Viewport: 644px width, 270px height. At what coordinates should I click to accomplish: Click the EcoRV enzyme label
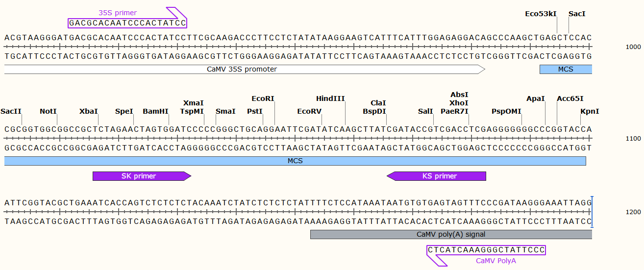click(309, 111)
